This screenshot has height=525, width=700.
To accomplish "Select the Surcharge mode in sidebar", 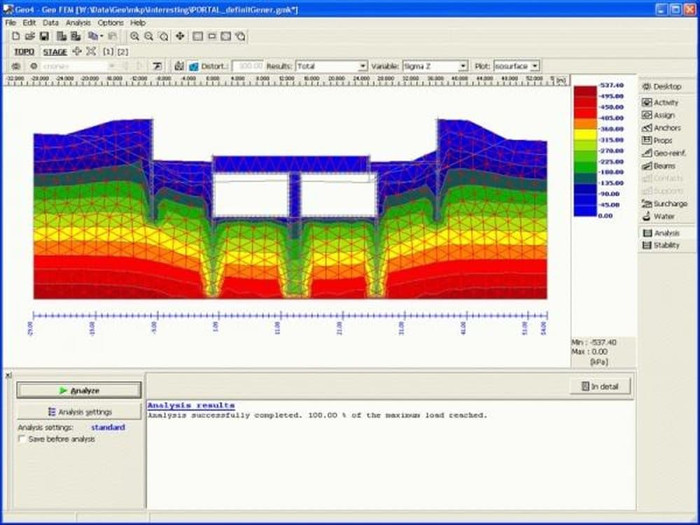I will point(665,203).
